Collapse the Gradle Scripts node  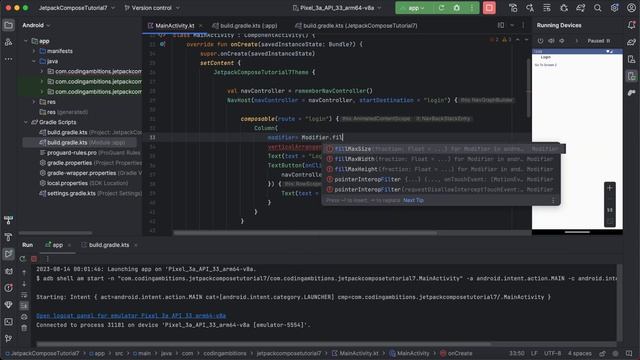coord(26,122)
